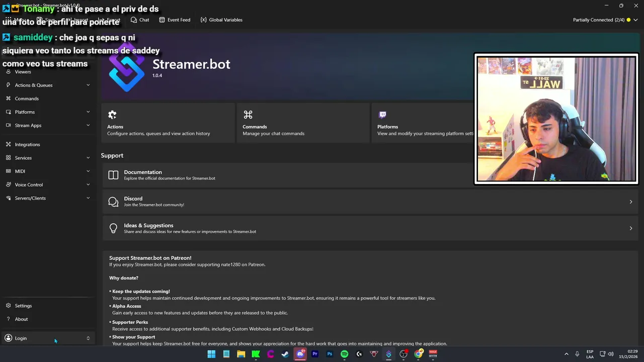Image resolution: width=644 pixels, height=362 pixels.
Task: Open Steam from the taskbar
Action: pos(285,354)
